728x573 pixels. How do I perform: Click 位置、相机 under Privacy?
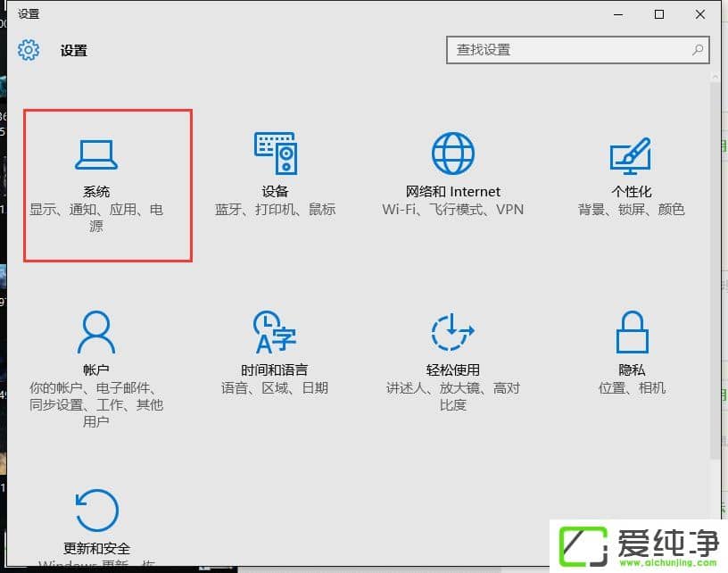[x=632, y=388]
